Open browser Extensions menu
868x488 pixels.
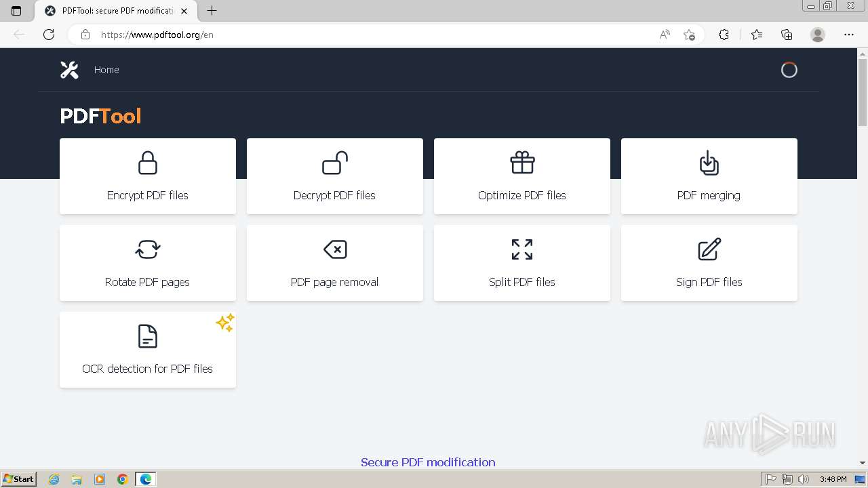click(724, 35)
